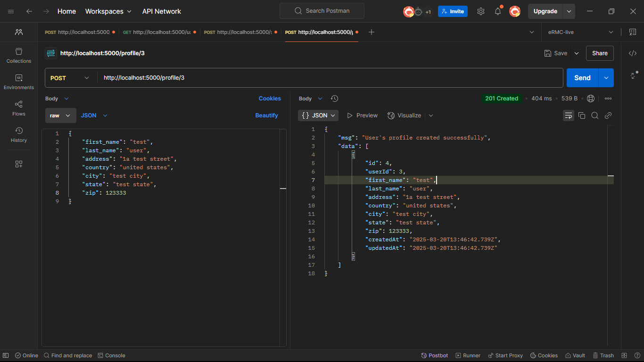Toggle Find and replace panel
This screenshot has height=362, width=644.
[68, 355]
